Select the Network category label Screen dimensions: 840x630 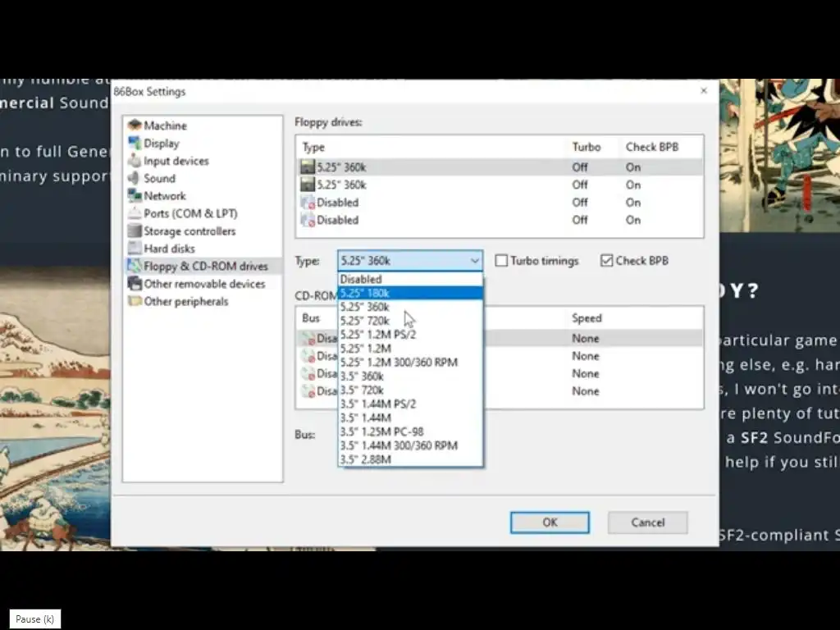164,195
